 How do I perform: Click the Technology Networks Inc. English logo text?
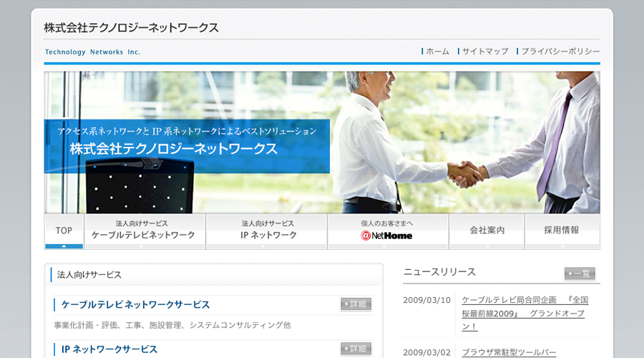[x=93, y=52]
